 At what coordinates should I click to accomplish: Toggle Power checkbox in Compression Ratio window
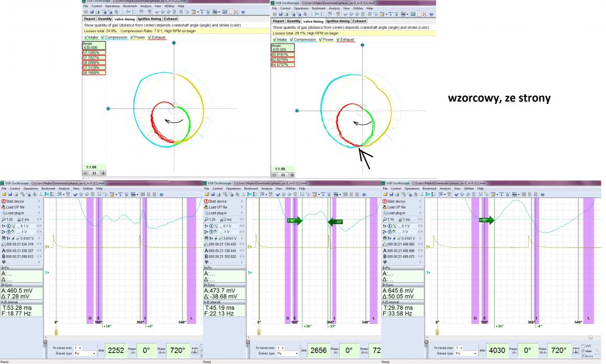pos(132,37)
